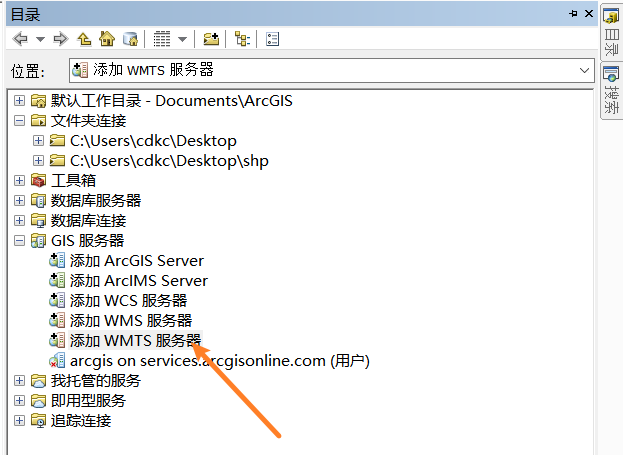Expand the 工具箱 node
The width and height of the screenshot is (623, 455).
pos(19,180)
